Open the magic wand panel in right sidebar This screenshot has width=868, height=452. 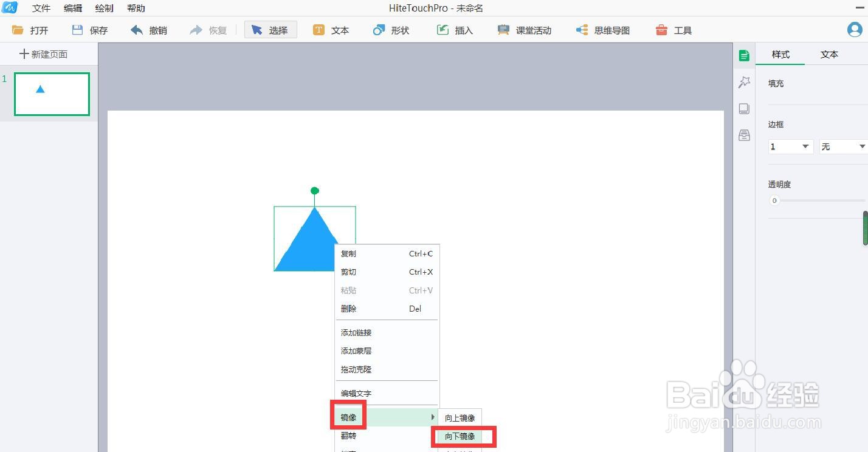coord(744,82)
